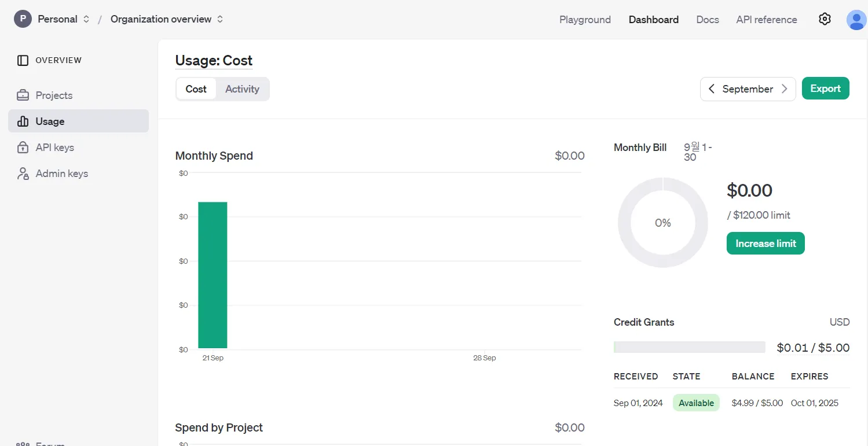Expand the Organization overview dropdown
Image resolution: width=868 pixels, height=446 pixels.
click(x=220, y=19)
